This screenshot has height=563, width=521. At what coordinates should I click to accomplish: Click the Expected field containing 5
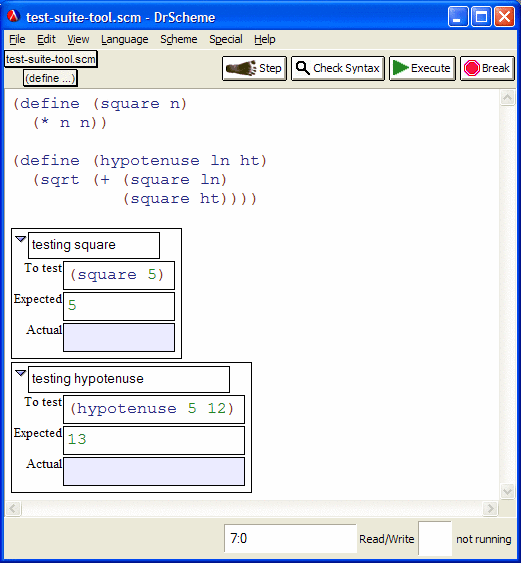(x=119, y=306)
